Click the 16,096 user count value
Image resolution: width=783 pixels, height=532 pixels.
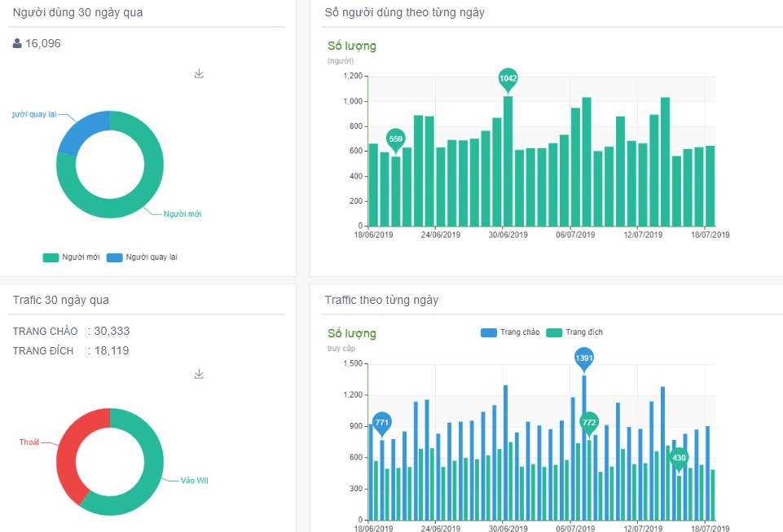(x=42, y=43)
